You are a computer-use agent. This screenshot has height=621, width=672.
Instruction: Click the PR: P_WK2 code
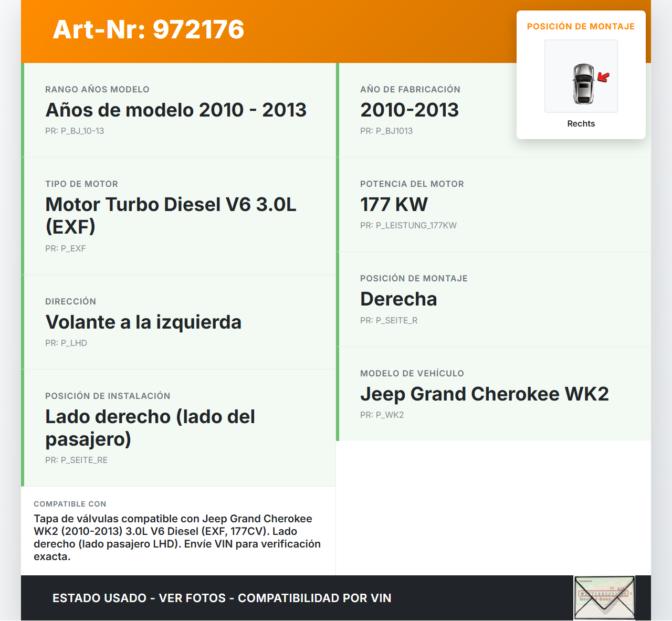[382, 415]
